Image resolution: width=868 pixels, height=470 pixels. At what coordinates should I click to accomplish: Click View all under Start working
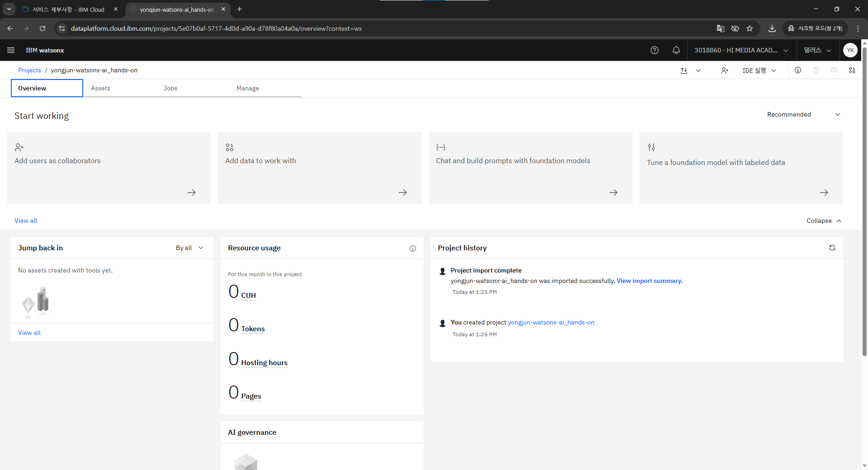[x=26, y=221]
